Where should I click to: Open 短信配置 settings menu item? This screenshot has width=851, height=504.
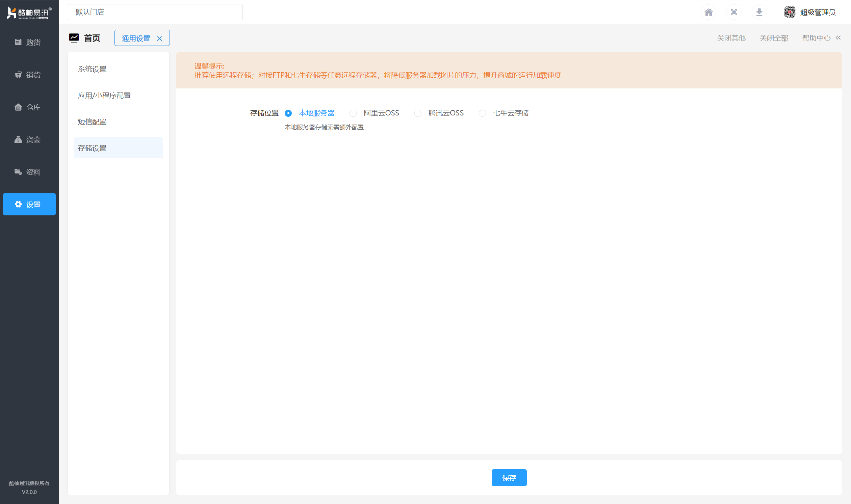(x=92, y=122)
